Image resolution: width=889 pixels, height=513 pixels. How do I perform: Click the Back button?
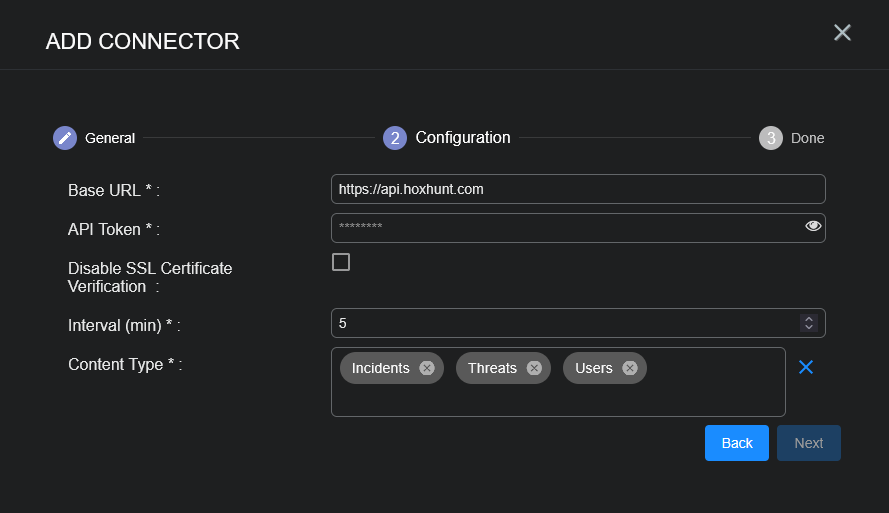point(737,443)
